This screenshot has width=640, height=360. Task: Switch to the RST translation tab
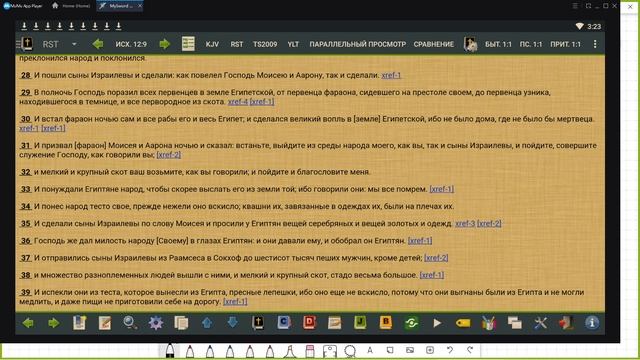click(237, 44)
